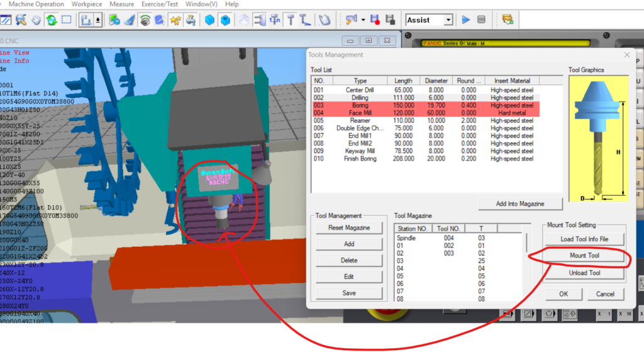Select the pan hand tool
This screenshot has width=644, height=352.
click(36, 20)
